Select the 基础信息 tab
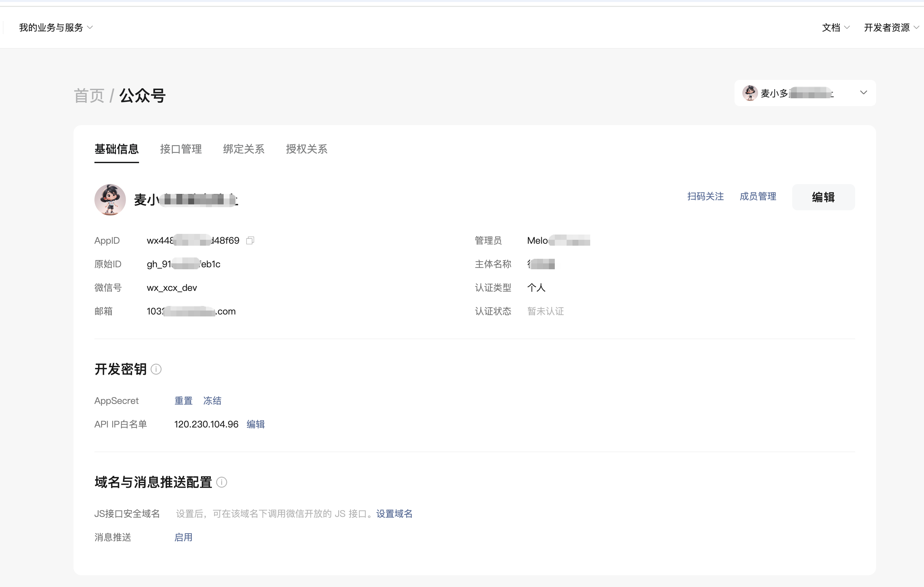This screenshot has height=587, width=924. pyautogui.click(x=117, y=149)
